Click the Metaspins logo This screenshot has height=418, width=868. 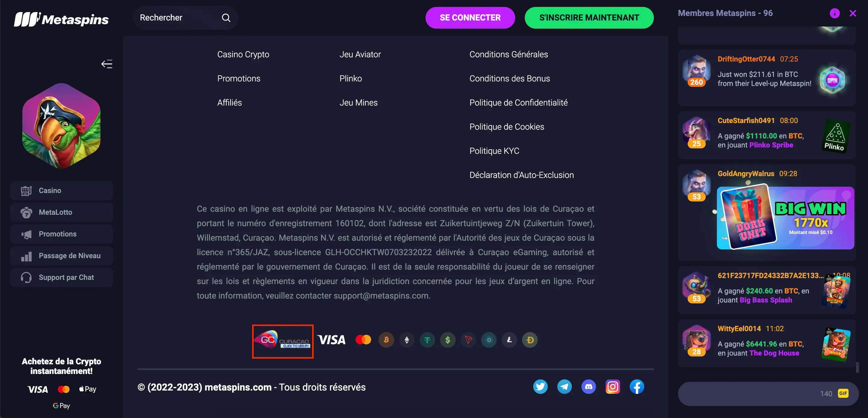[x=61, y=19]
